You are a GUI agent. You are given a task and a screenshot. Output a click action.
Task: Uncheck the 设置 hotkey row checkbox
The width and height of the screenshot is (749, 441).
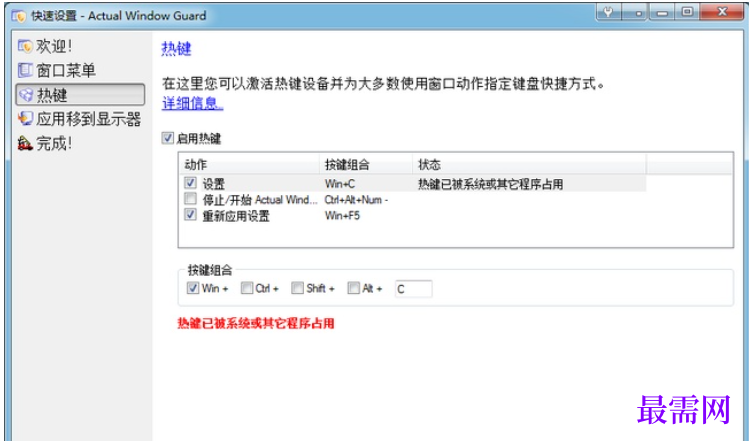[190, 183]
